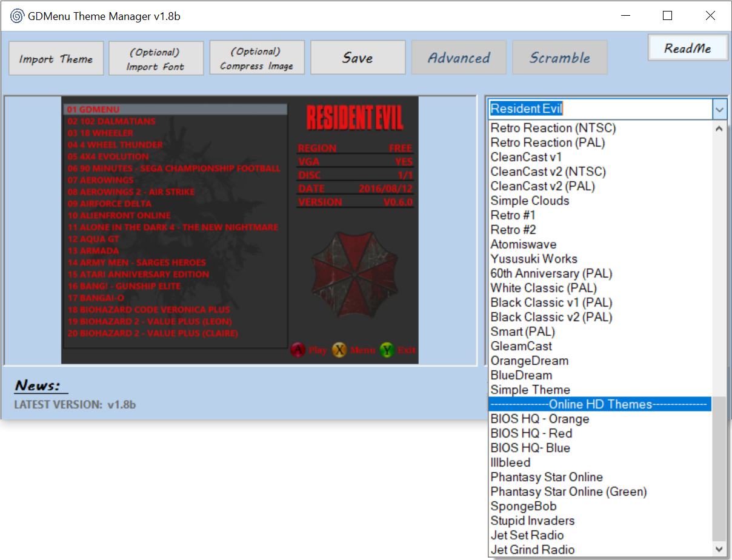Click the GDMenu swirl app icon

click(17, 16)
